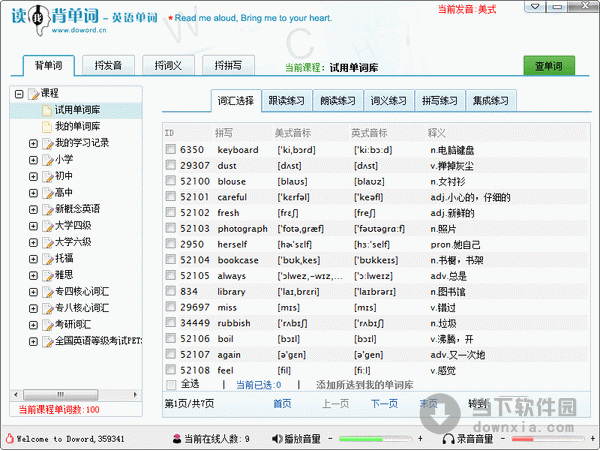Tick the 全选 select-all checkbox
Viewport: 600px width, 451px height.
[x=171, y=384]
